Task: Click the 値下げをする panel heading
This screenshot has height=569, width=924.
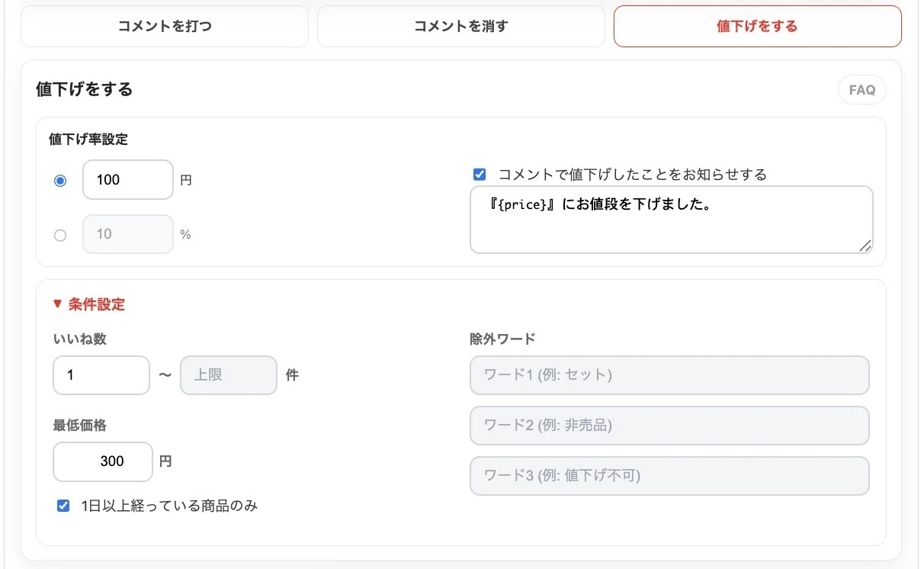Action: click(85, 89)
